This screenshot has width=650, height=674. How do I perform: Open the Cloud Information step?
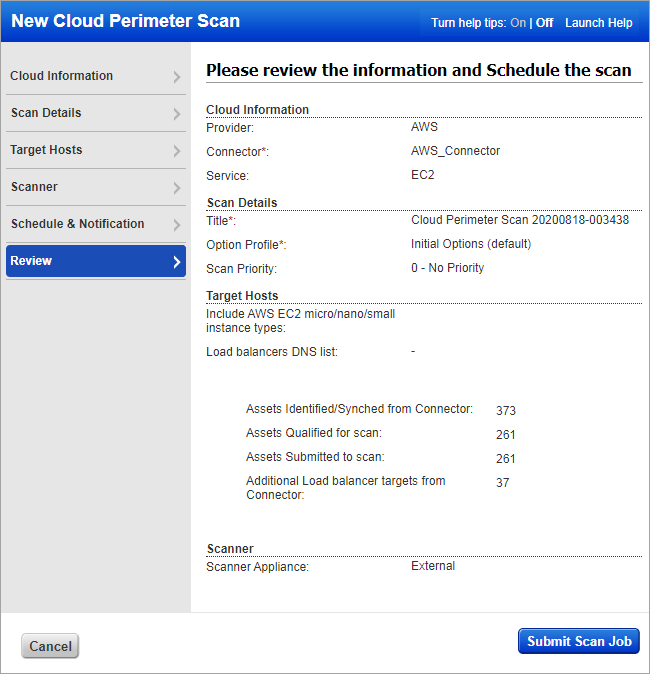[96, 76]
